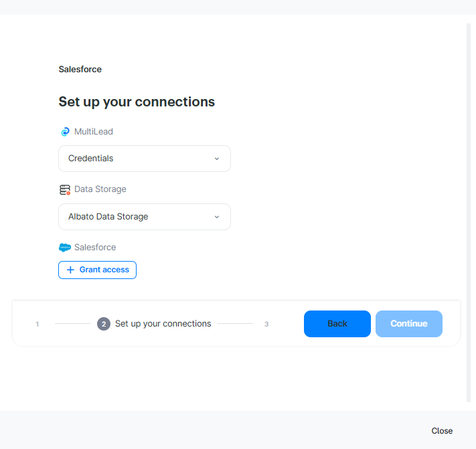Viewport: 476px width, 449px height.
Task: Click the Salesforce title at the top
Action: (80, 69)
